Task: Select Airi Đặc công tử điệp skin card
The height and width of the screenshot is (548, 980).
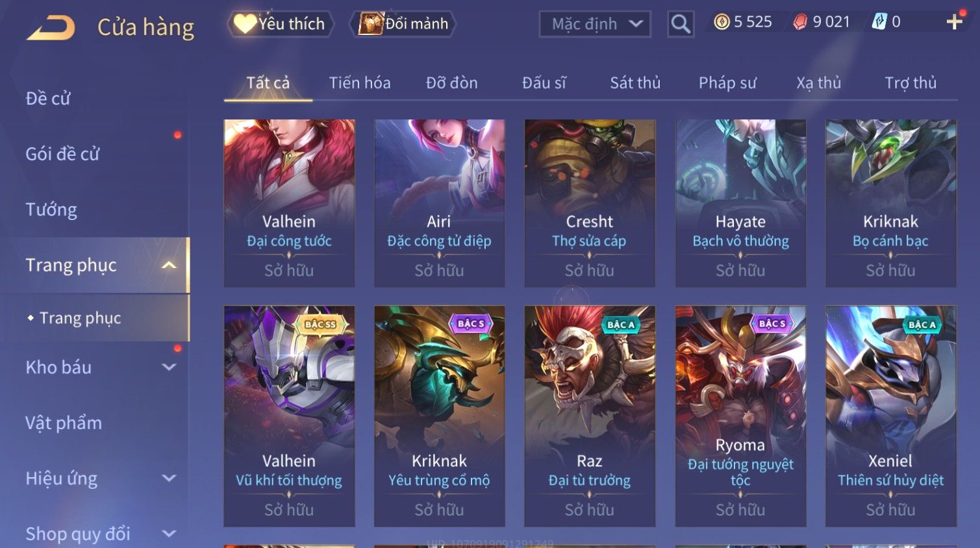Action: click(x=439, y=203)
